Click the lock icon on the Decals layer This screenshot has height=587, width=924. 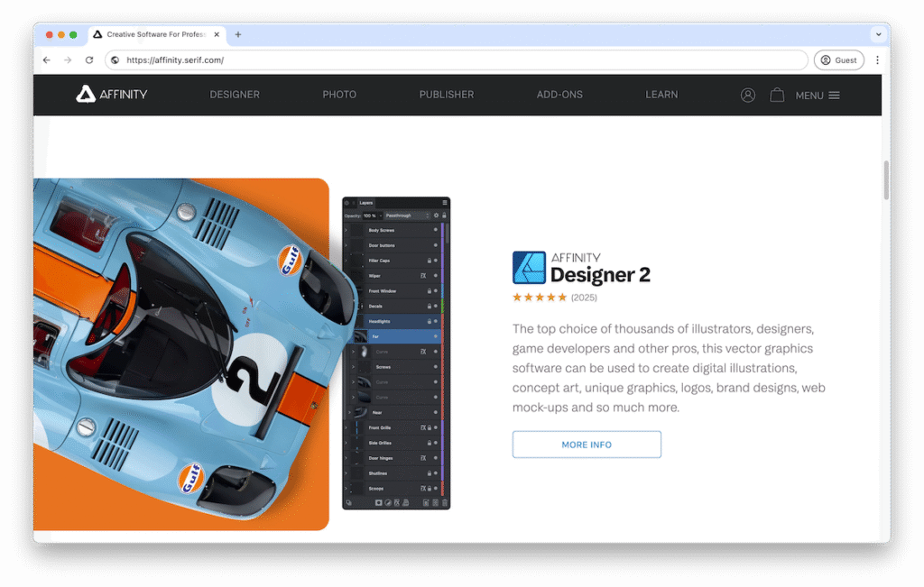point(429,307)
